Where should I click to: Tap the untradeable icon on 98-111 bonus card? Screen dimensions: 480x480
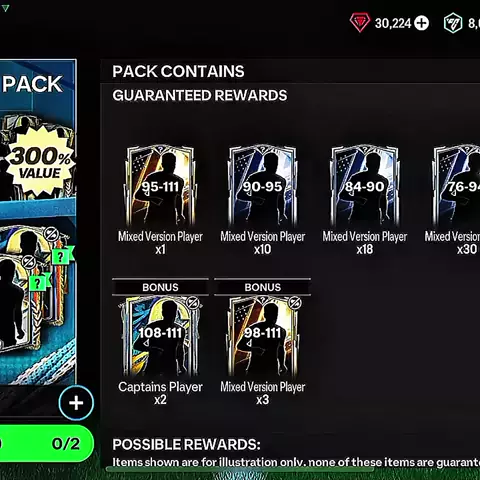point(295,303)
